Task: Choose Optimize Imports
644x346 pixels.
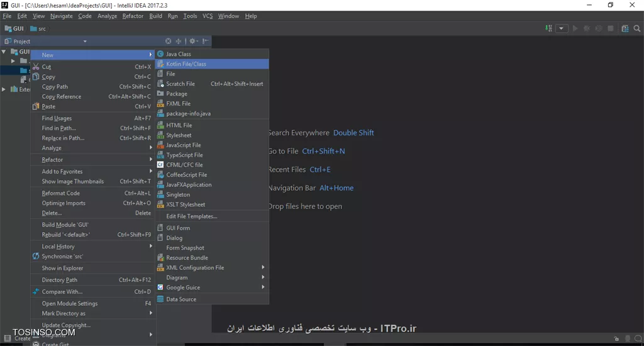Action: click(92, 203)
